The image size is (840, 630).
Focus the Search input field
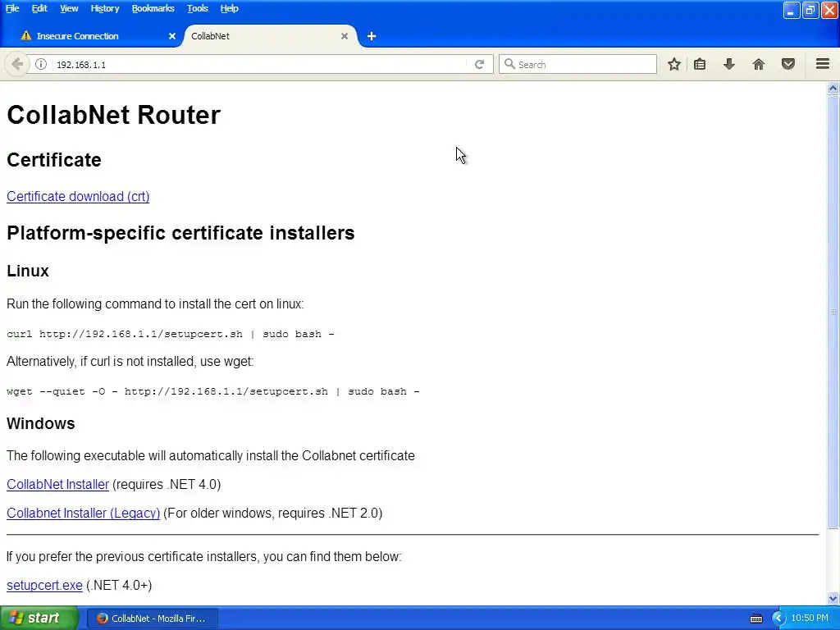click(577, 64)
